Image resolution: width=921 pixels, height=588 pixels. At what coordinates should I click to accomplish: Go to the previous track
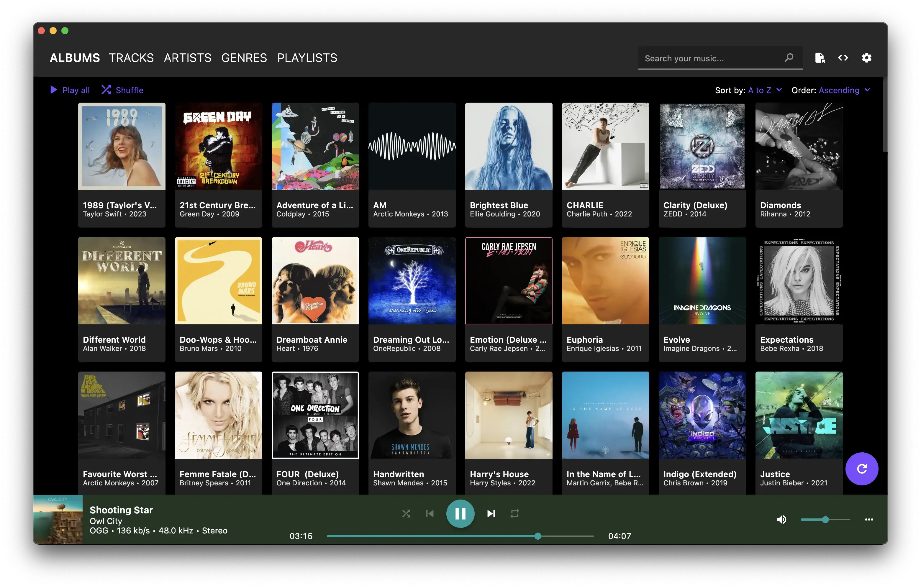pos(430,513)
